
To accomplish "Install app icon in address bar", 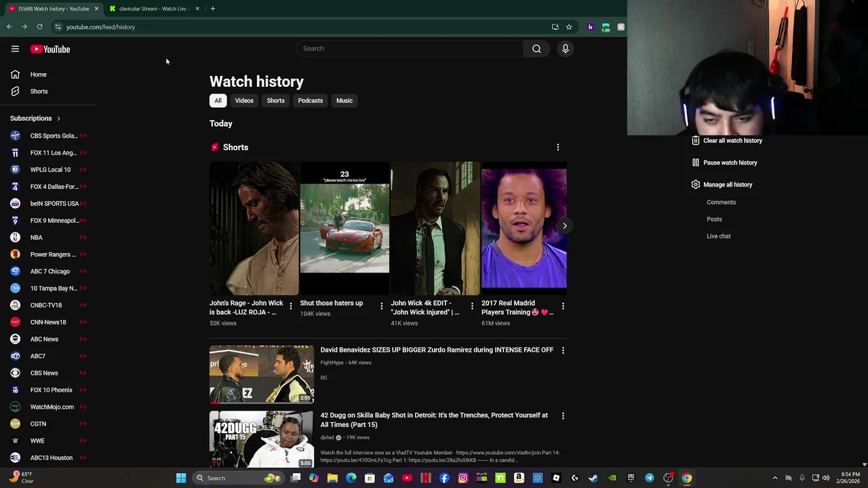I will point(555,27).
